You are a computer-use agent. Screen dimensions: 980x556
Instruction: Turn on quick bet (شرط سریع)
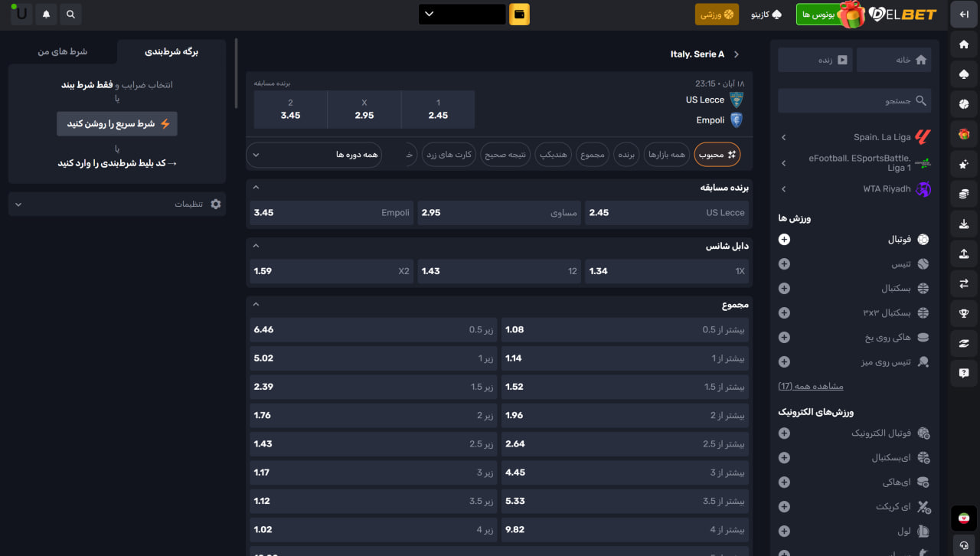click(117, 123)
